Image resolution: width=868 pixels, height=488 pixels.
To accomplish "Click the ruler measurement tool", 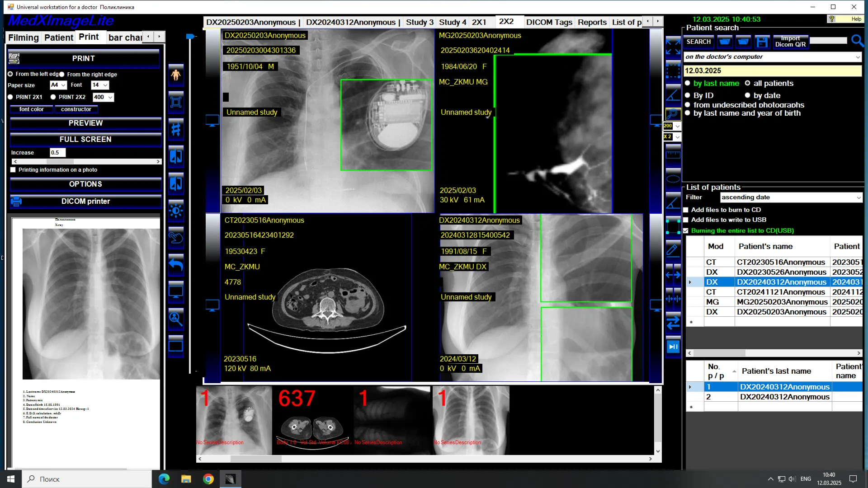I will coord(673,155).
